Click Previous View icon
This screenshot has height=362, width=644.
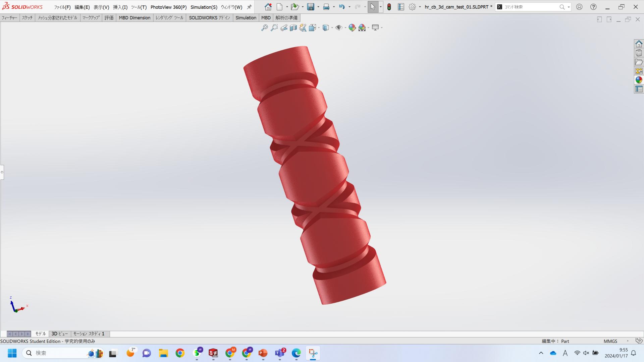(284, 28)
